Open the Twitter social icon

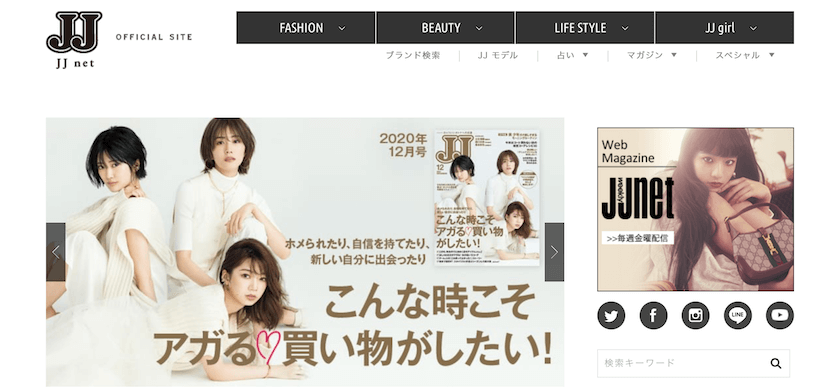tap(611, 315)
